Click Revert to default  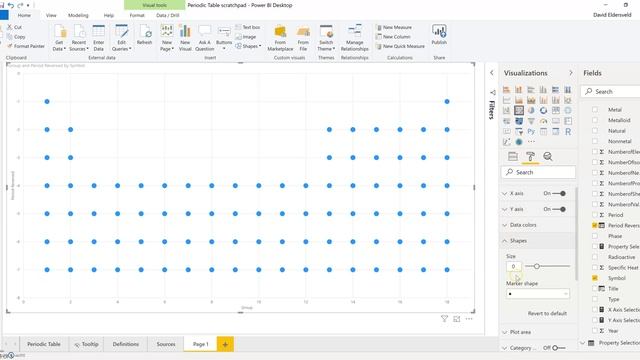547,313
